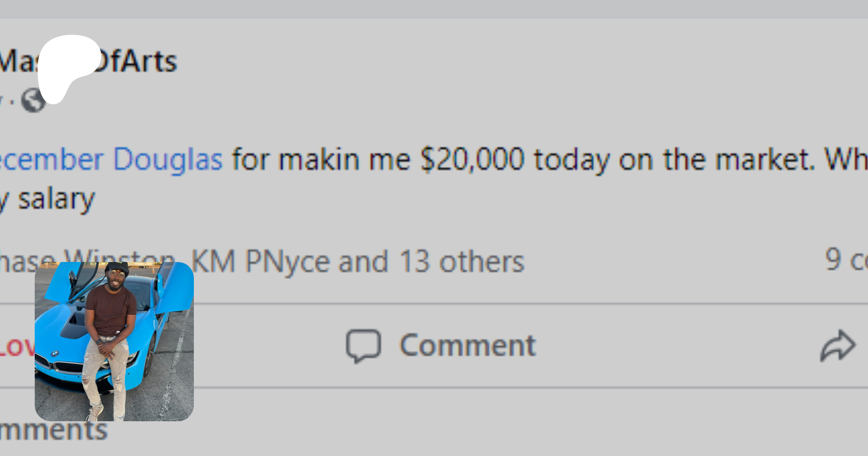Show the 13 others who reacted
The height and width of the screenshot is (456, 868).
(x=461, y=262)
